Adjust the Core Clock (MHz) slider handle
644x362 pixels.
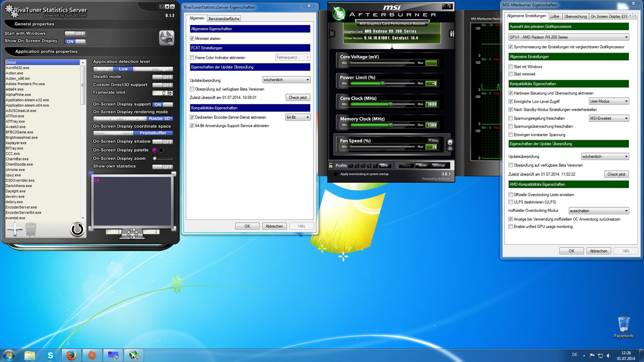click(x=391, y=104)
